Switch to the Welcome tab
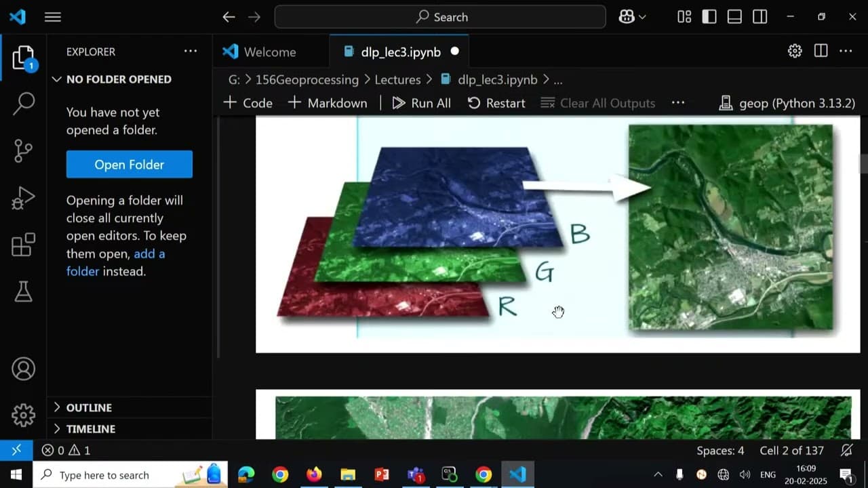 pos(269,52)
